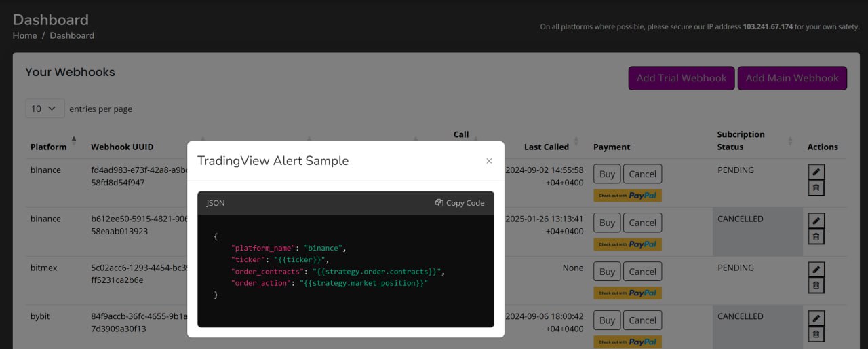868x349 pixels.
Task: Check out with PayPal in bybit row
Action: coord(627,342)
